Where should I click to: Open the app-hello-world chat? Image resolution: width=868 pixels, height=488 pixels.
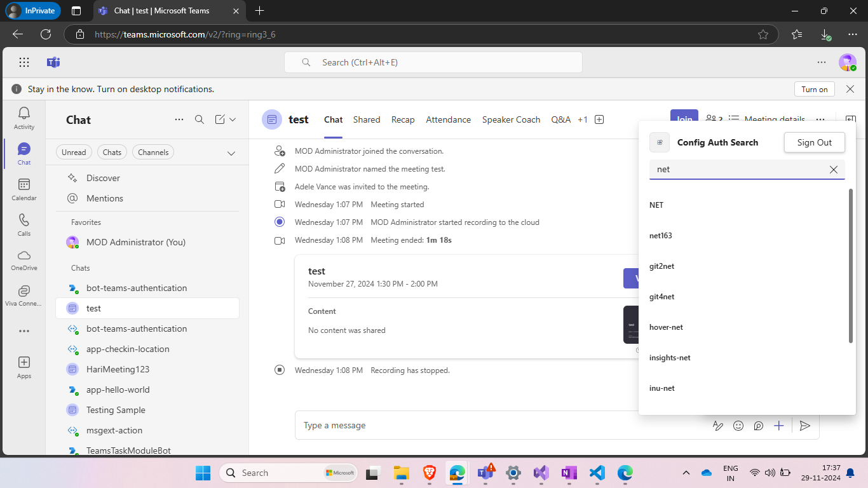pyautogui.click(x=147, y=390)
